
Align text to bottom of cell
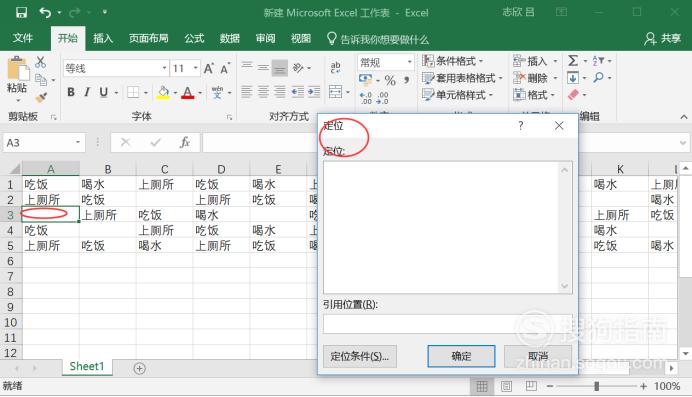pyautogui.click(x=279, y=68)
